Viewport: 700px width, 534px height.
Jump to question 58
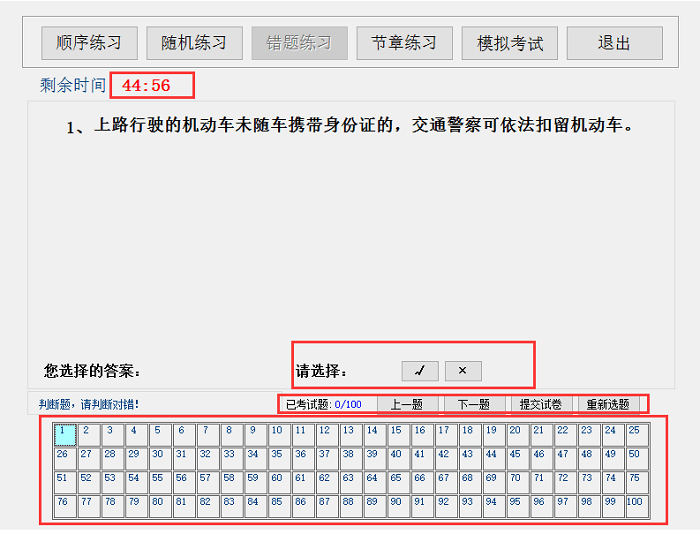232,483
